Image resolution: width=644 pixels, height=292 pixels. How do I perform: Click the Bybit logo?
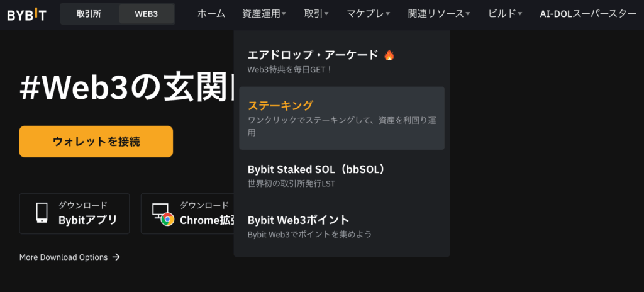point(26,14)
